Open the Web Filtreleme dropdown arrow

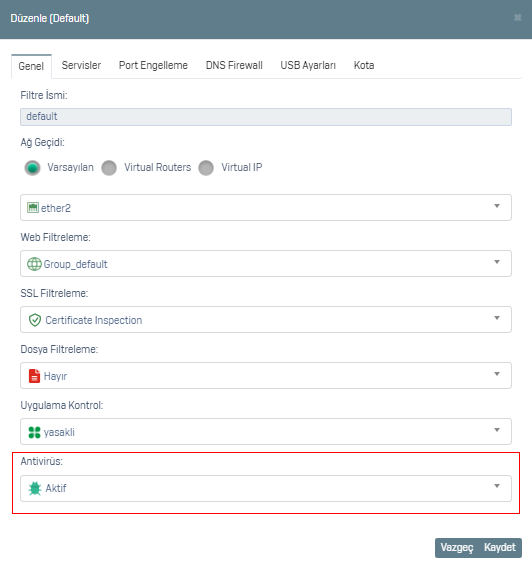point(497,262)
